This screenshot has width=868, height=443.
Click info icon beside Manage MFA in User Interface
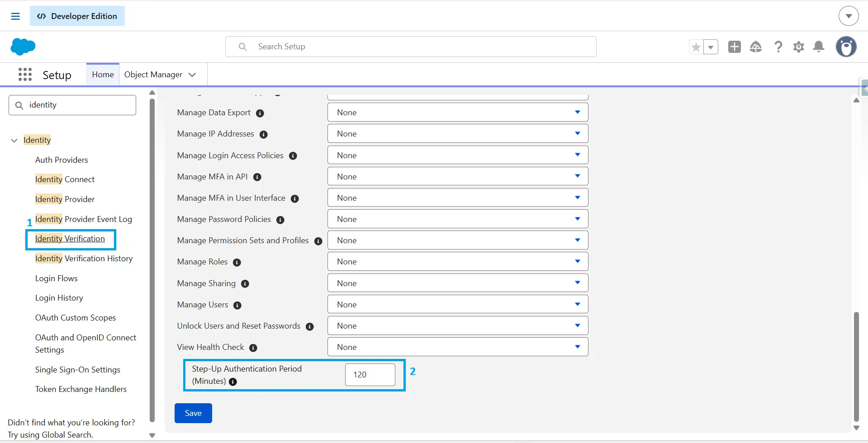[x=295, y=199]
